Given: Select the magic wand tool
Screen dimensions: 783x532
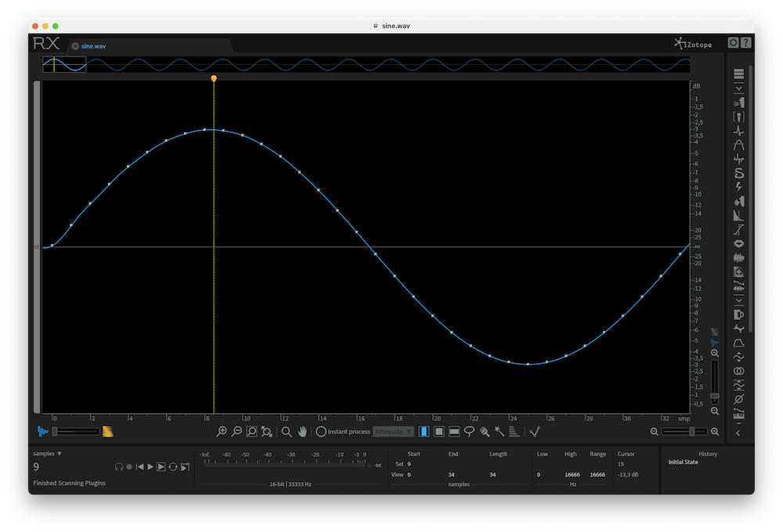Looking at the screenshot, I should point(500,432).
